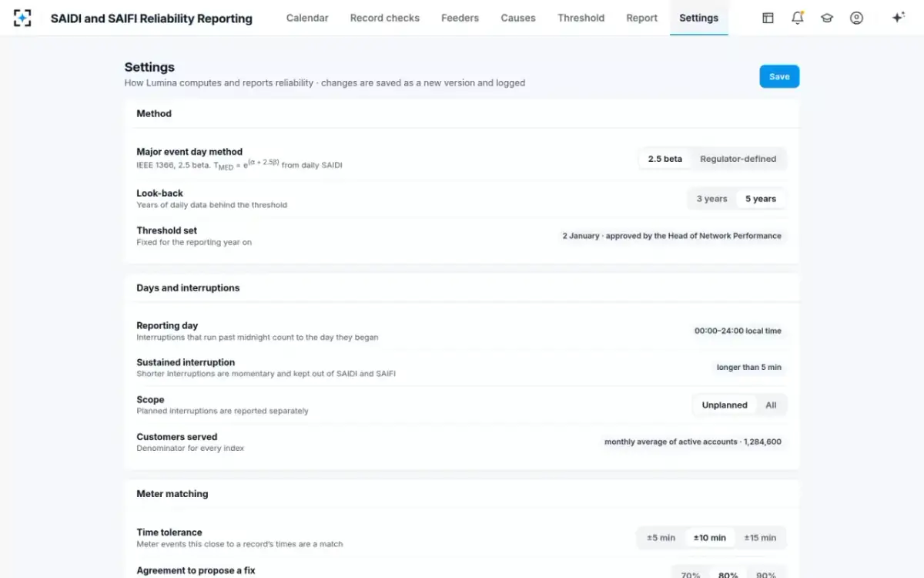Click the Meter matching section heading

[x=172, y=494]
